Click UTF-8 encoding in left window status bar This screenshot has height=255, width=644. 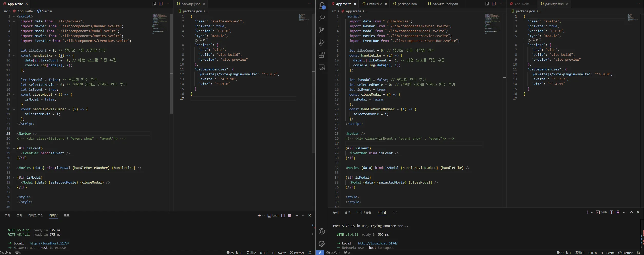[264, 253]
